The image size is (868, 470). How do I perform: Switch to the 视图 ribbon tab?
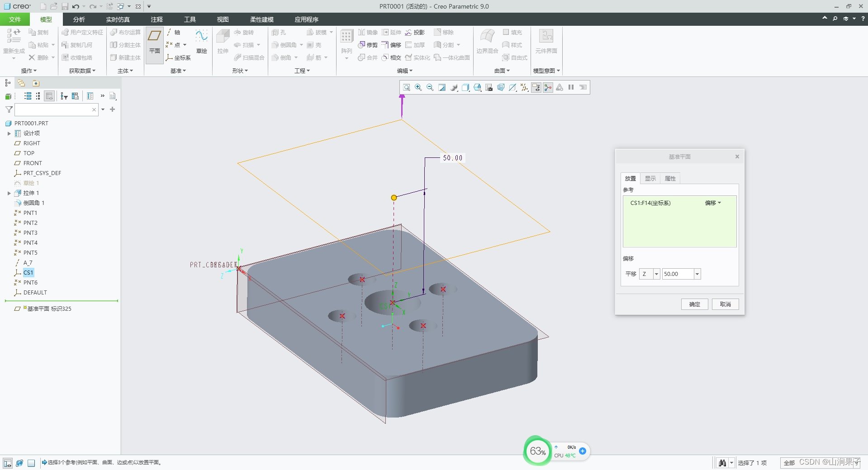pyautogui.click(x=223, y=19)
